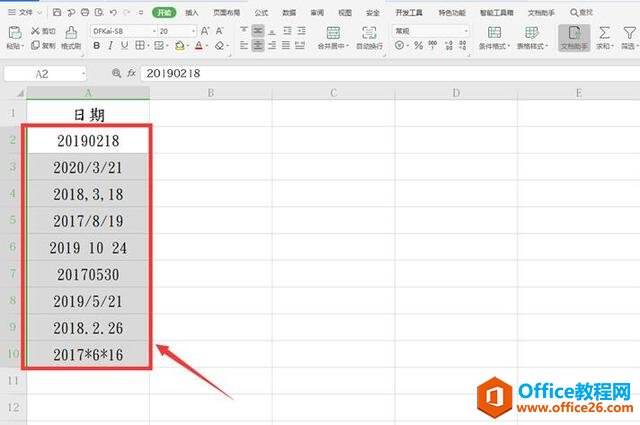Open the quick access toolbar customize dropdown

[x=141, y=13]
